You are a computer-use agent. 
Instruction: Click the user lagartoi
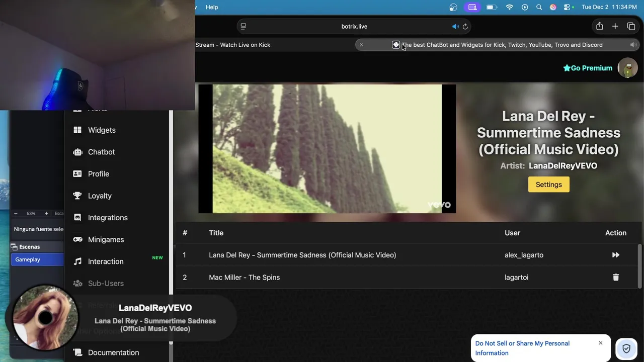(516, 277)
